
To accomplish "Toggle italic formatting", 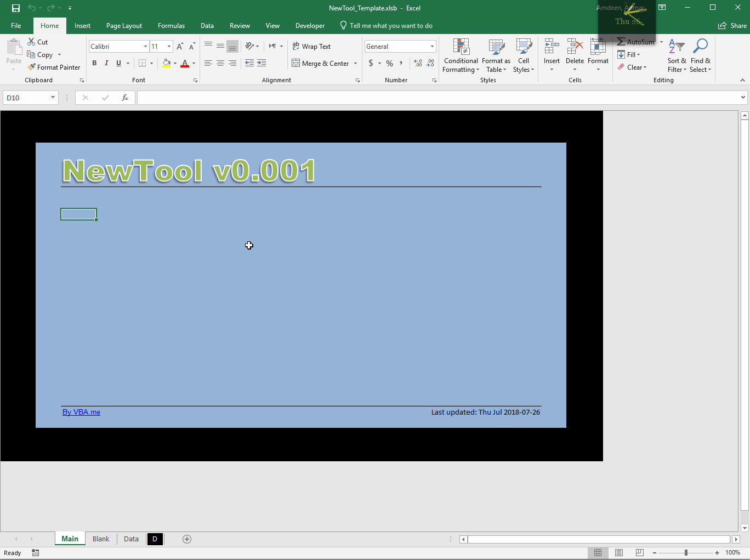I will coord(106,63).
